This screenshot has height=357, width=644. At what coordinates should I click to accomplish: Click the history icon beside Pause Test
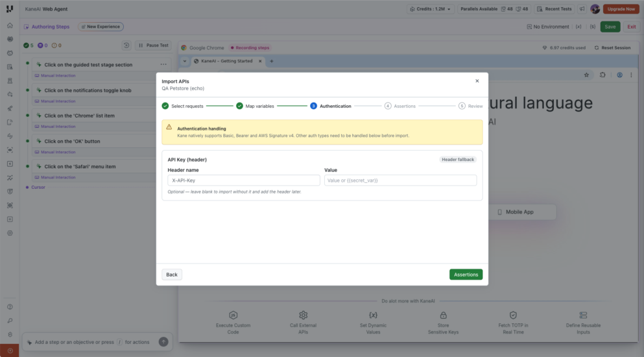tap(126, 45)
